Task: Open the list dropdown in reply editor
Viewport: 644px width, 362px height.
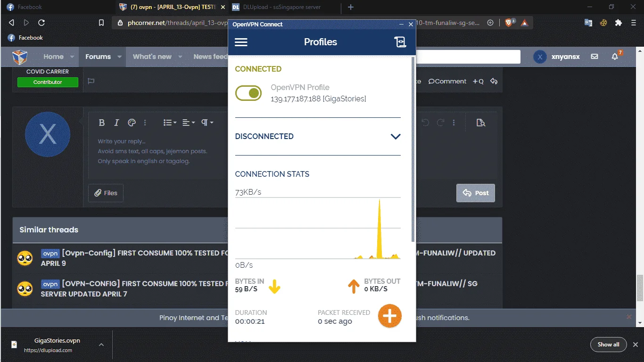Action: coord(170,123)
